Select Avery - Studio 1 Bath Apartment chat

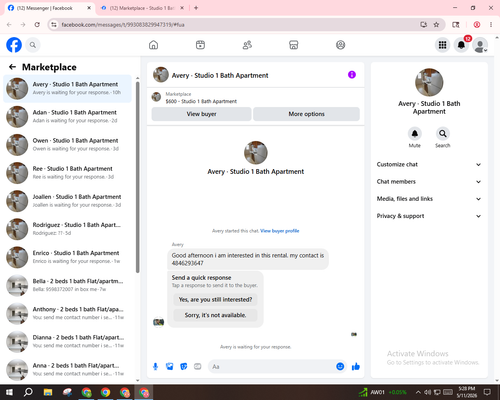[x=67, y=89]
